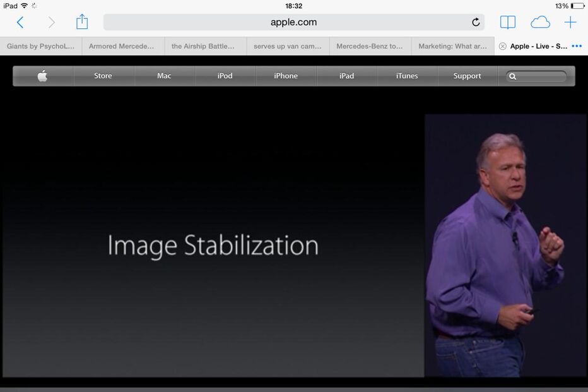Click the Apple logo home icon
588x392 pixels.
pyautogui.click(x=42, y=76)
